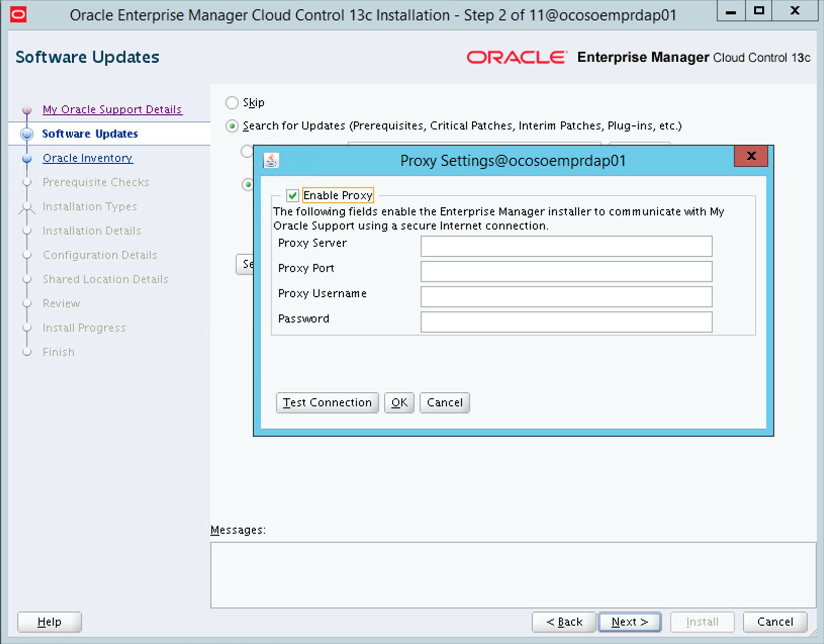The height and width of the screenshot is (644, 824).
Task: Select the Skip radio button
Action: pos(232,103)
